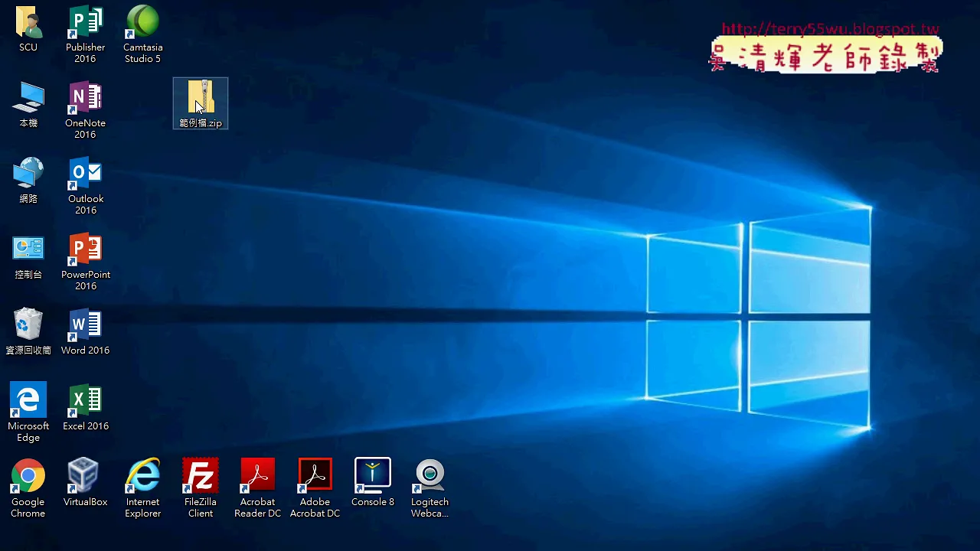
Task: Open Publisher 2016 shortcut
Action: pos(85,34)
